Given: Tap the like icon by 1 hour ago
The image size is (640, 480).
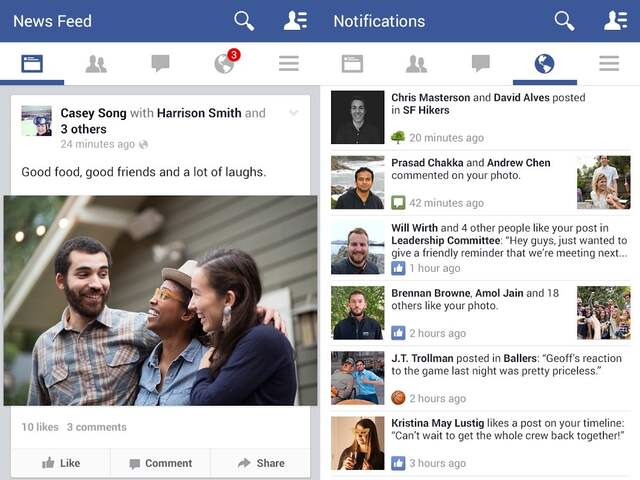Looking at the screenshot, I should coord(398,268).
